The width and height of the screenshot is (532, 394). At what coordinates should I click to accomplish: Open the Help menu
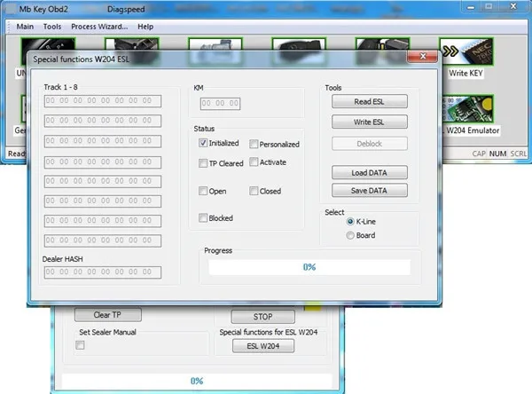[x=145, y=27]
